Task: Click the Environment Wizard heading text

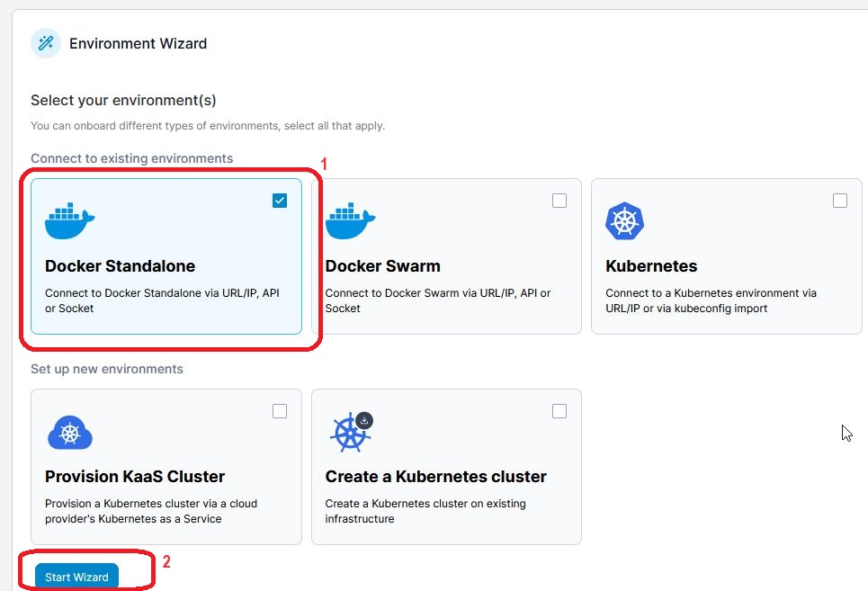Action: point(138,43)
